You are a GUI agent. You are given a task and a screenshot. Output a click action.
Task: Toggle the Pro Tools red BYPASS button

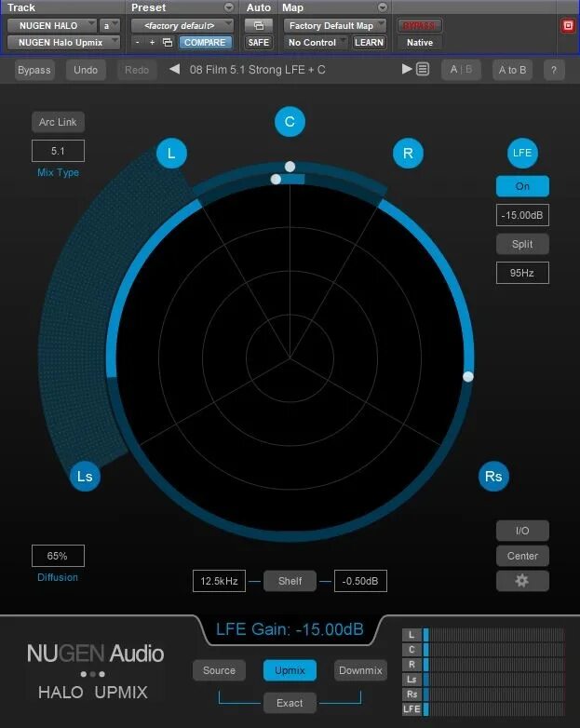tap(419, 25)
